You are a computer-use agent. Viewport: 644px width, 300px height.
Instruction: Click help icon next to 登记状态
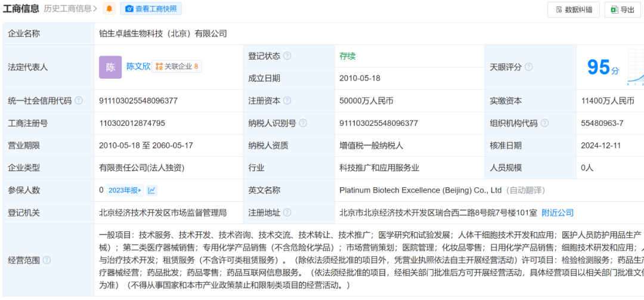(287, 56)
